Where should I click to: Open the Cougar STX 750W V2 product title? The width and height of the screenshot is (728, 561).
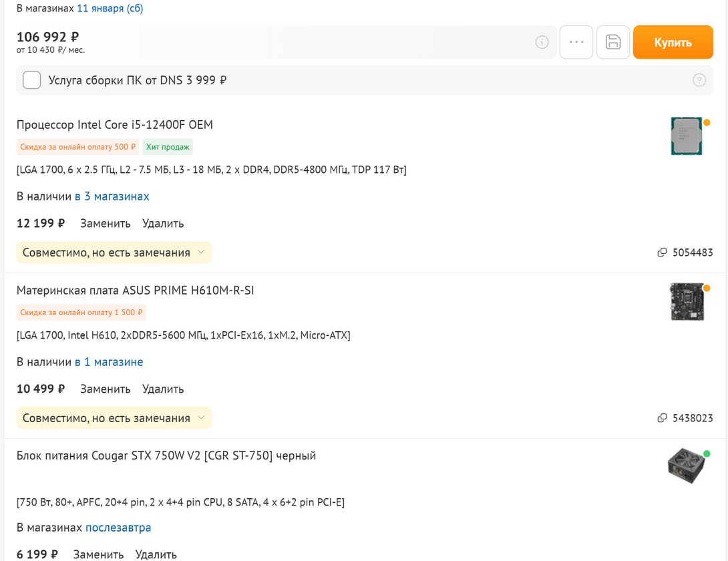point(166,456)
